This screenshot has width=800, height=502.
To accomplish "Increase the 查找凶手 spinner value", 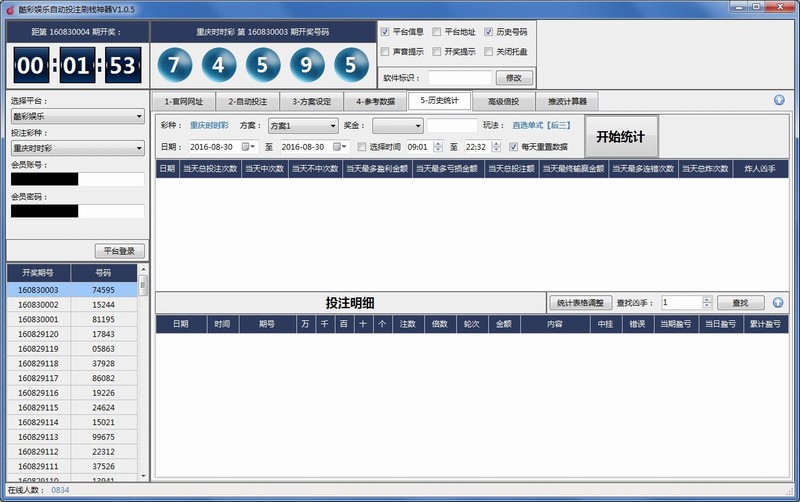I will click(707, 298).
